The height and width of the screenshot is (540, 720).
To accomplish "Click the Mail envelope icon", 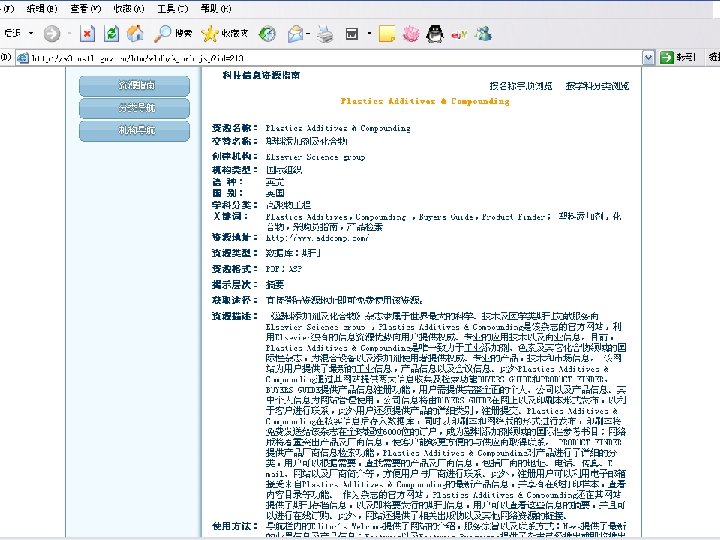I will 295,34.
